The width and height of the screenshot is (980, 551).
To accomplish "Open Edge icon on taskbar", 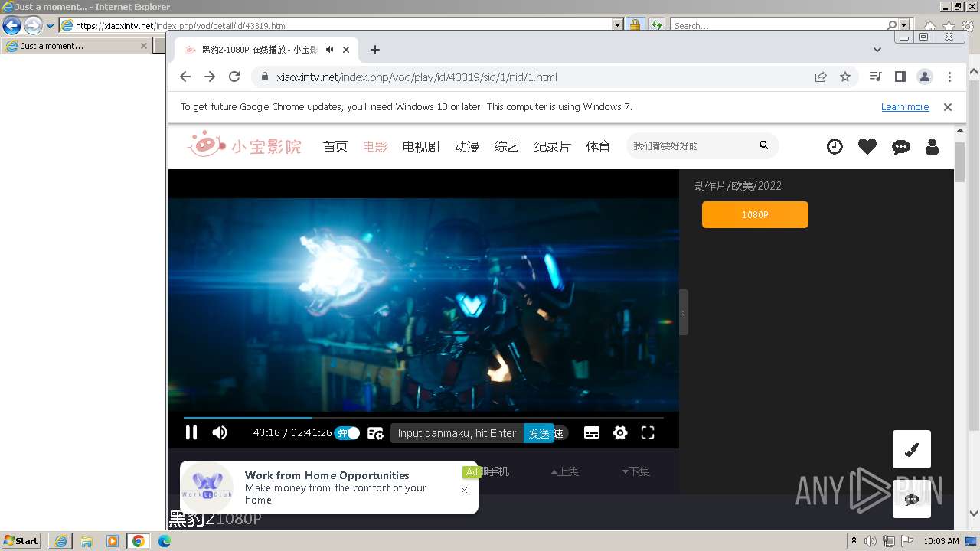I will 165,541.
